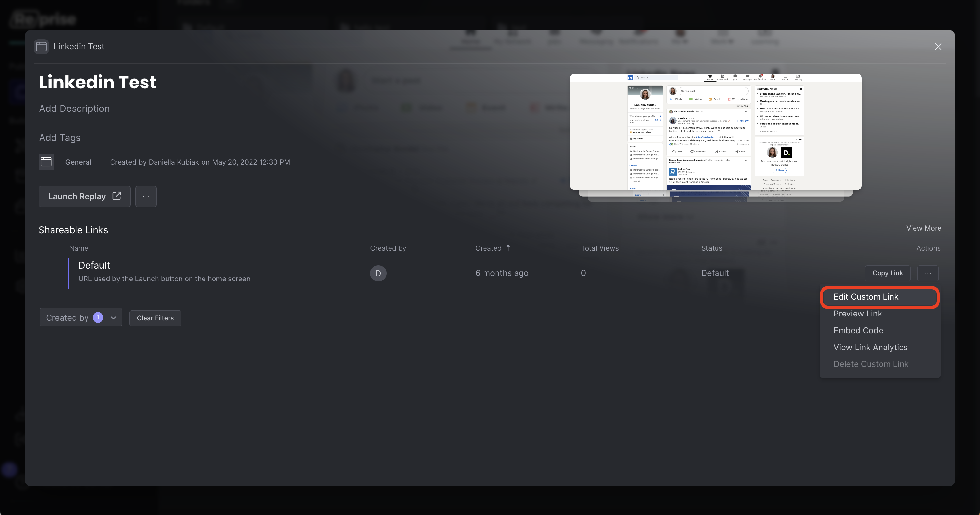This screenshot has height=515, width=980.
Task: Click the General category label
Action: [78, 162]
